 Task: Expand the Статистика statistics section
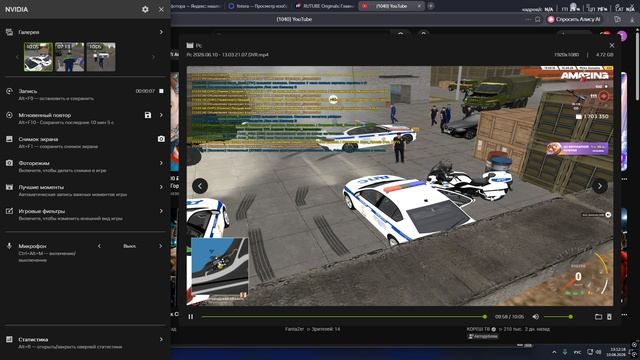click(x=161, y=339)
